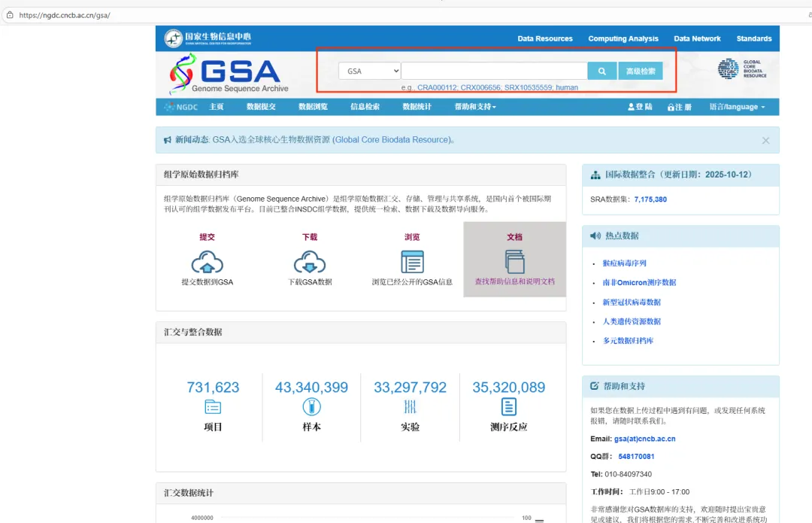Viewport: 812px width, 523px height.
Task: Open 数据提交 navigation item
Action: (x=261, y=107)
